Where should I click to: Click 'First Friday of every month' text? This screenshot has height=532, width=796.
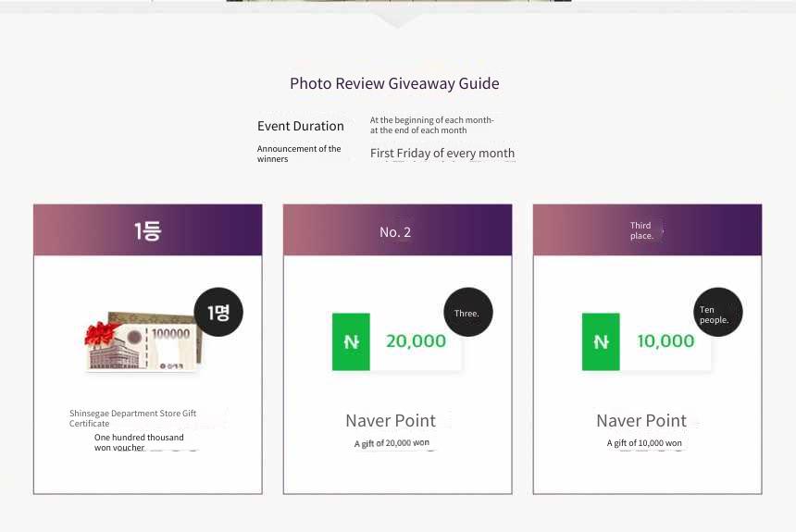442,153
